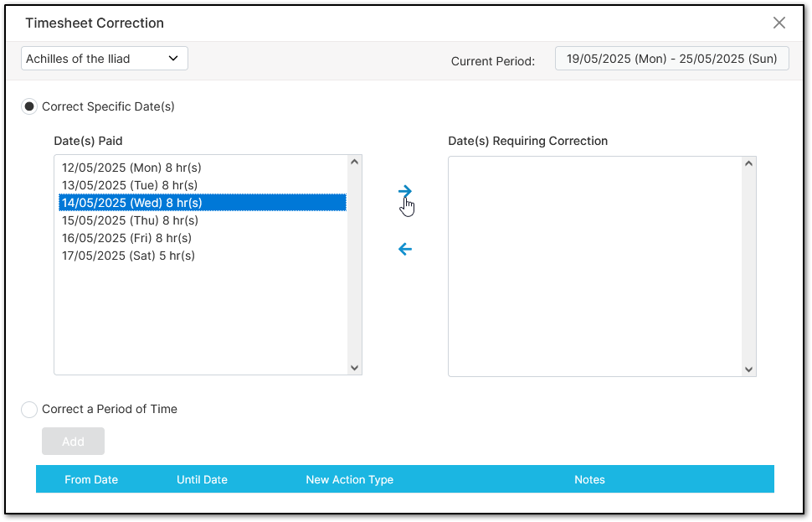This screenshot has height=522, width=812.
Task: Click the Date(s) Paid list scroll up arrow
Action: (x=354, y=162)
